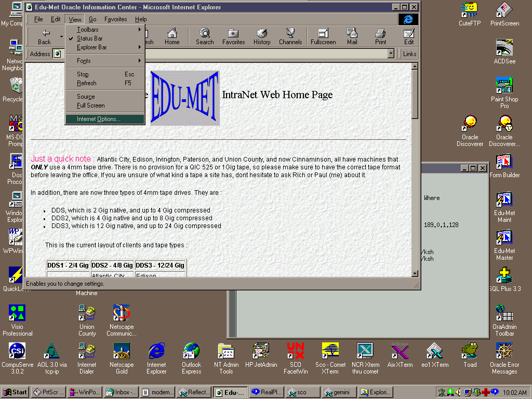Click the page vertical scrollbar down arrow
This screenshot has width=532, height=399.
pyautogui.click(x=415, y=273)
